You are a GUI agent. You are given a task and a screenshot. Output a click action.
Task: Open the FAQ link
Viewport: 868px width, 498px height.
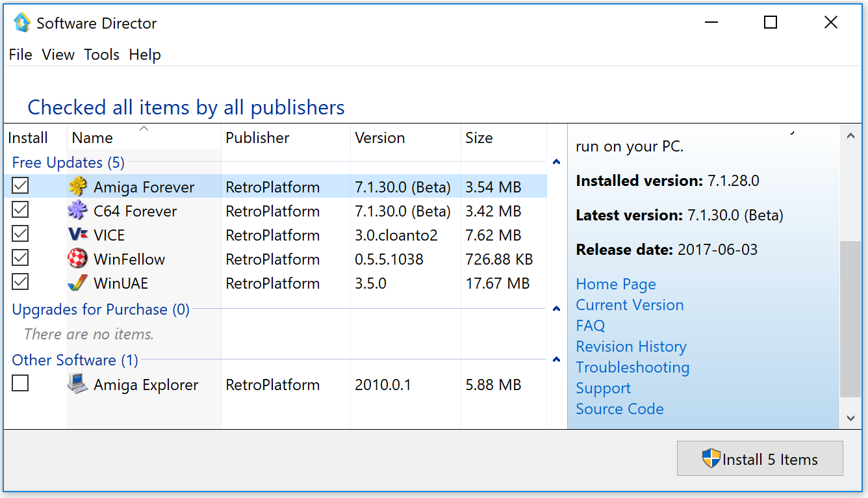(590, 326)
